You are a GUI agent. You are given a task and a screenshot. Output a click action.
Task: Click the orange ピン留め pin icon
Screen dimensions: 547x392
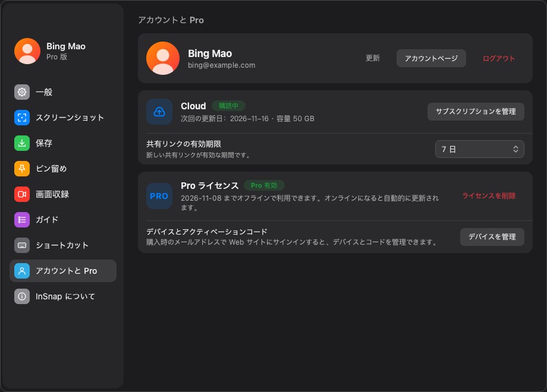click(22, 169)
